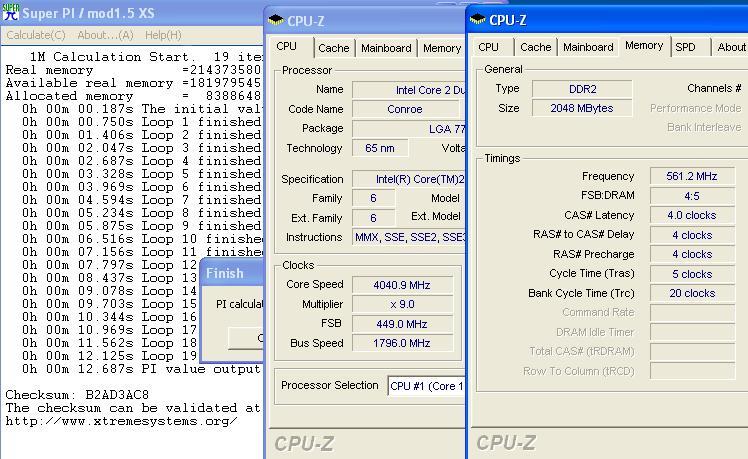Switch to the About tab in the front CPU-Z window
This screenshot has height=459, width=748.
(731, 47)
